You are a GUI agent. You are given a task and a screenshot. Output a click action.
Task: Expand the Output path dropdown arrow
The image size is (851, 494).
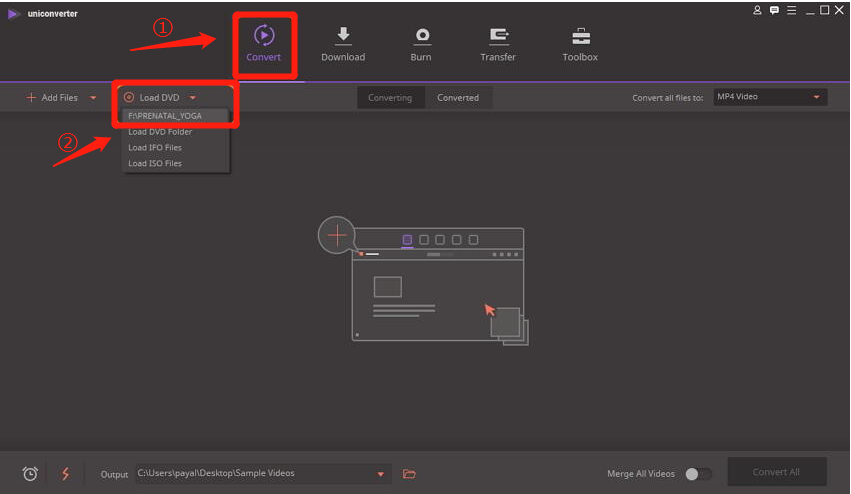point(380,474)
